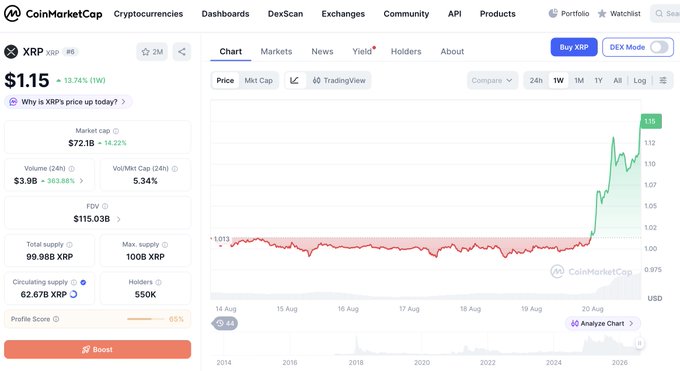The height and width of the screenshot is (371, 680).
Task: Switch to the Chart tab
Action: (231, 51)
